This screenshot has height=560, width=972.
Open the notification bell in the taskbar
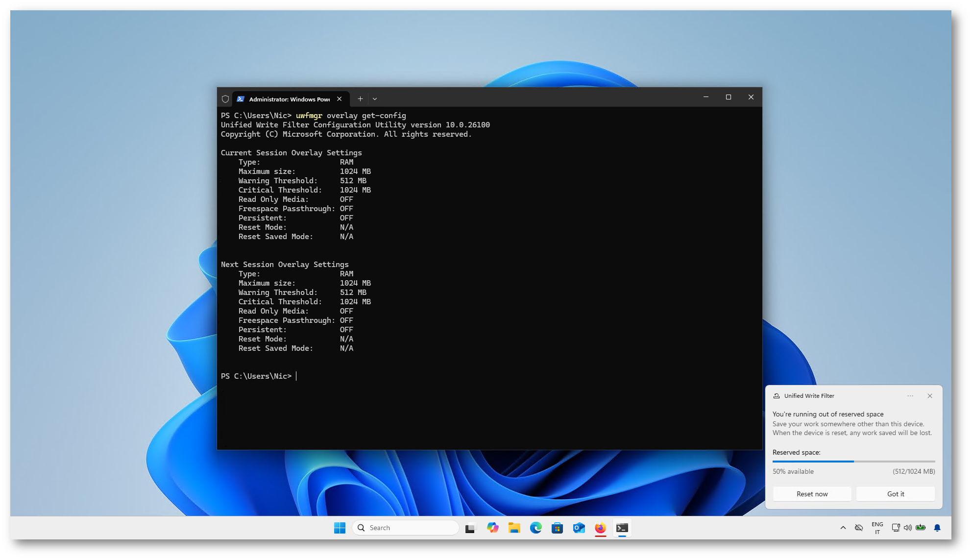click(937, 528)
